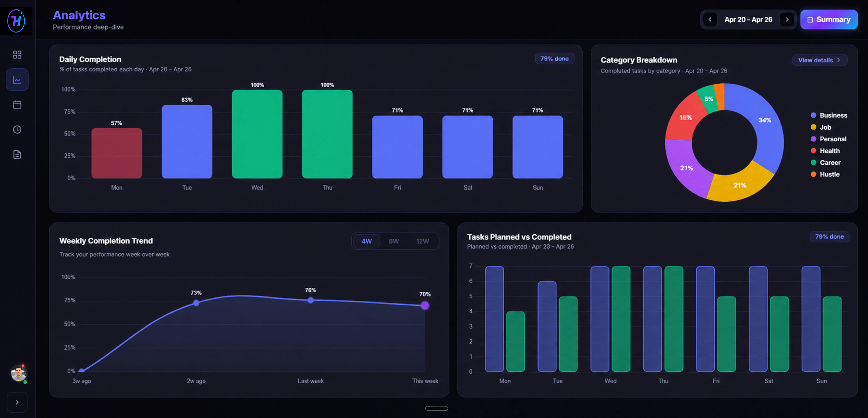Toggle the Career legend item
868x418 pixels.
click(x=825, y=163)
